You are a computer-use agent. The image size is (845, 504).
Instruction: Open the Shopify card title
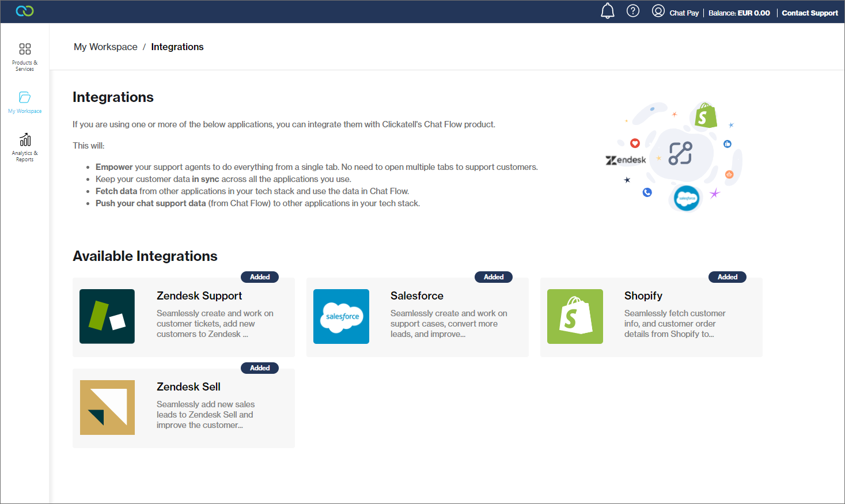click(643, 295)
